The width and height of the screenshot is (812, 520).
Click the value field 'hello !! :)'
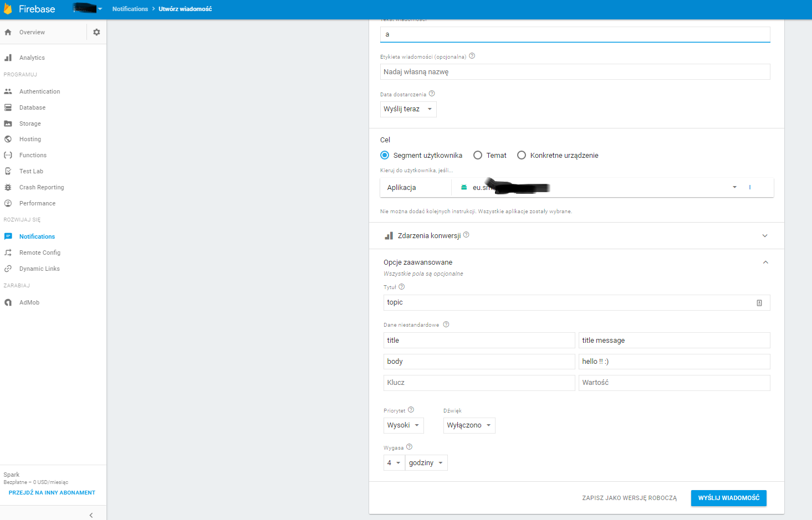[x=675, y=362]
